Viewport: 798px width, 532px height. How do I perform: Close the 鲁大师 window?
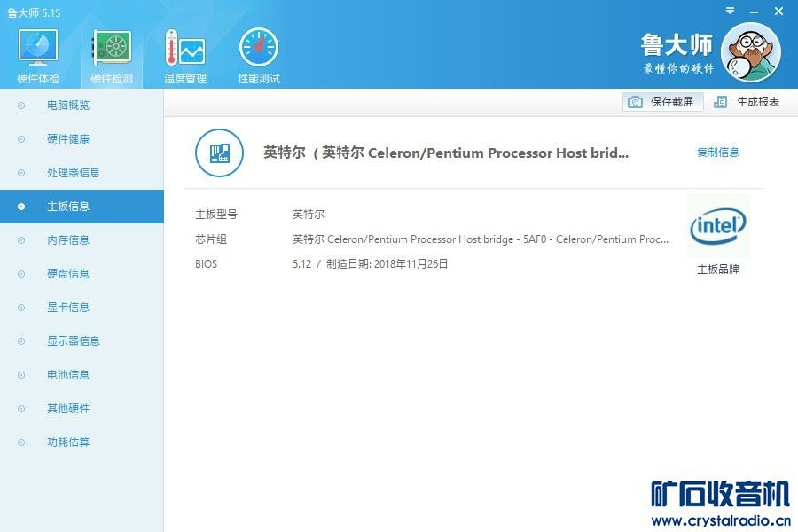tap(778, 11)
